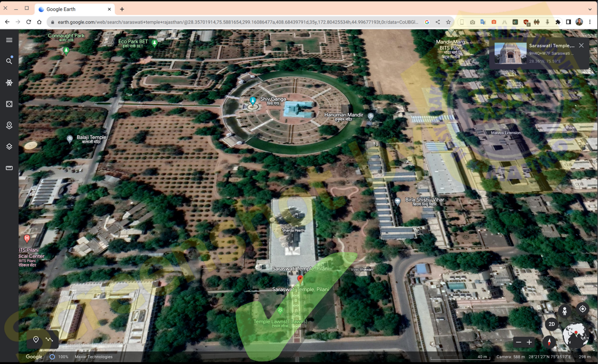
Task: Close the Saraswati Temple info card
Action: (581, 45)
